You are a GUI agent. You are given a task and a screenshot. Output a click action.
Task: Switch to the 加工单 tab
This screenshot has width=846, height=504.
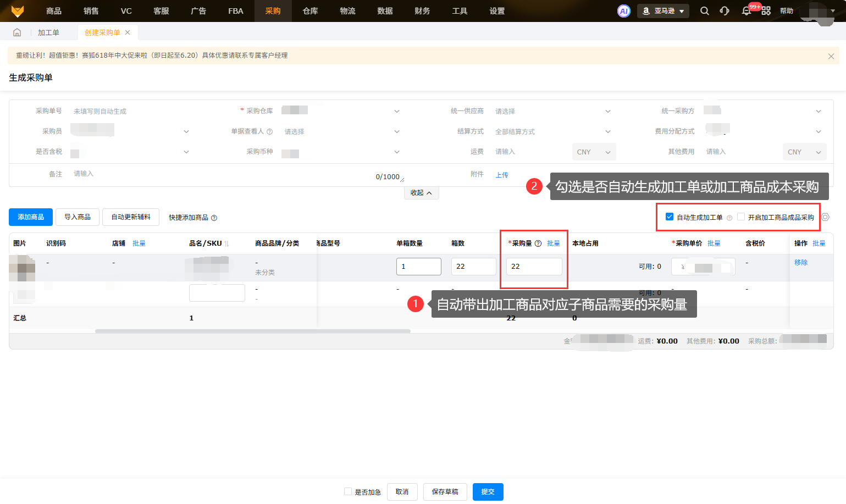(48, 32)
